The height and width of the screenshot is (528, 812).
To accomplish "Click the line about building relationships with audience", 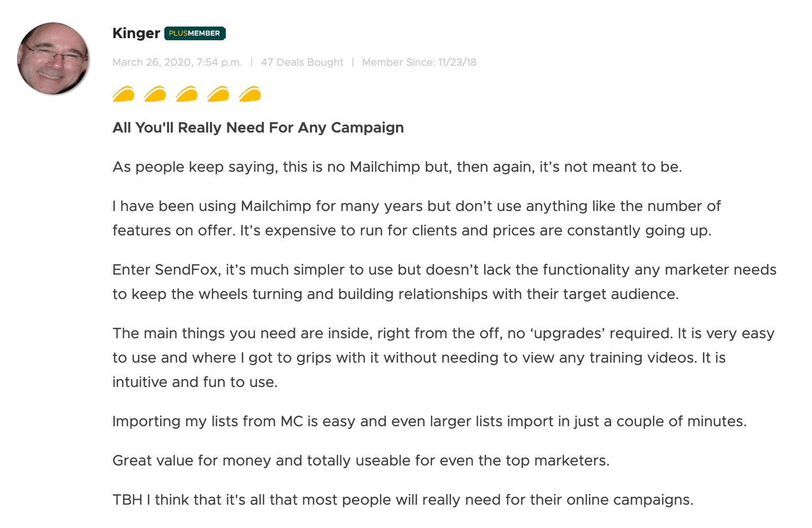I will [395, 294].
